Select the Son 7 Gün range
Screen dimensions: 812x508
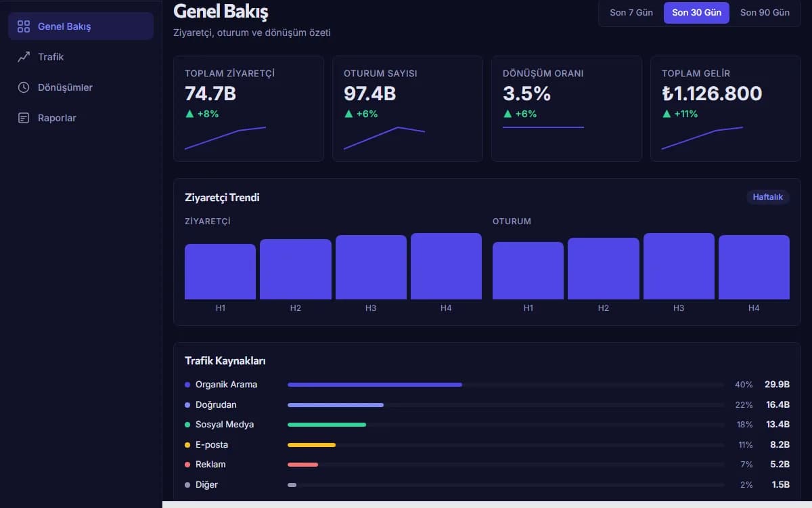pyautogui.click(x=631, y=12)
